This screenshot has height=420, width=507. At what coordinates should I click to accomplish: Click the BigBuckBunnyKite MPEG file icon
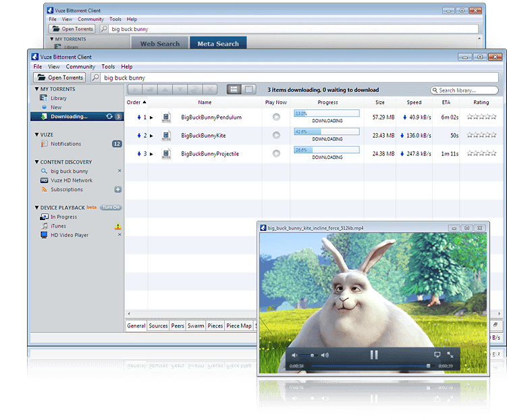click(166, 136)
